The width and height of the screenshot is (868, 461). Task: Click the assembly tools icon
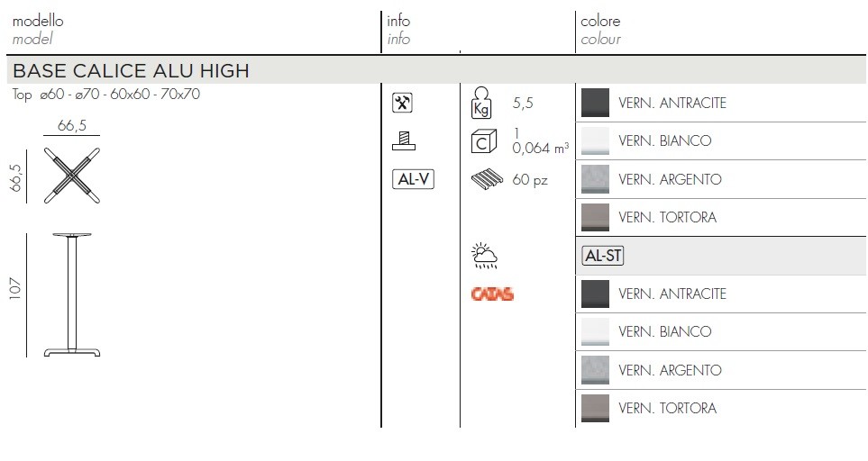tap(402, 103)
